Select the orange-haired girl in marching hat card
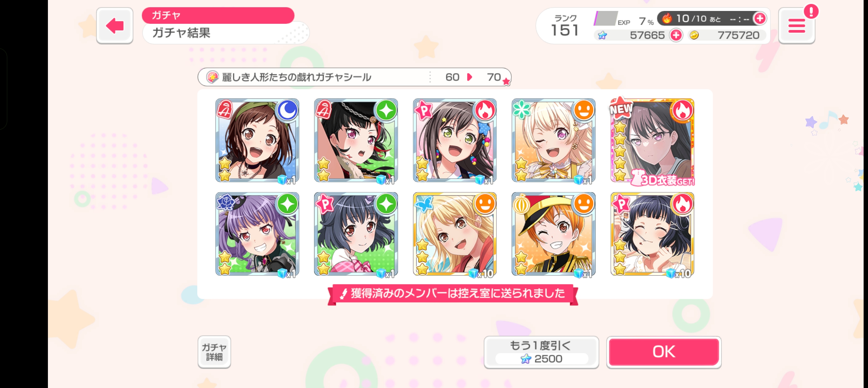Image resolution: width=868 pixels, height=388 pixels. coord(553,234)
